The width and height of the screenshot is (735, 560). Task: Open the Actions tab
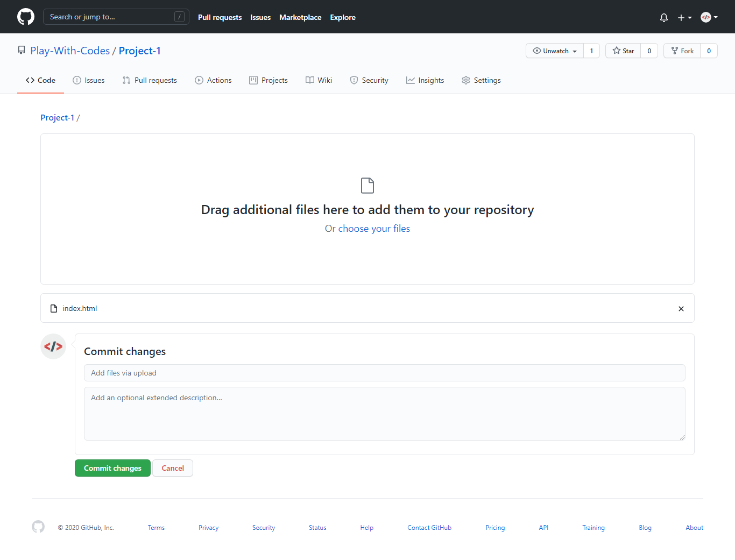coord(213,80)
